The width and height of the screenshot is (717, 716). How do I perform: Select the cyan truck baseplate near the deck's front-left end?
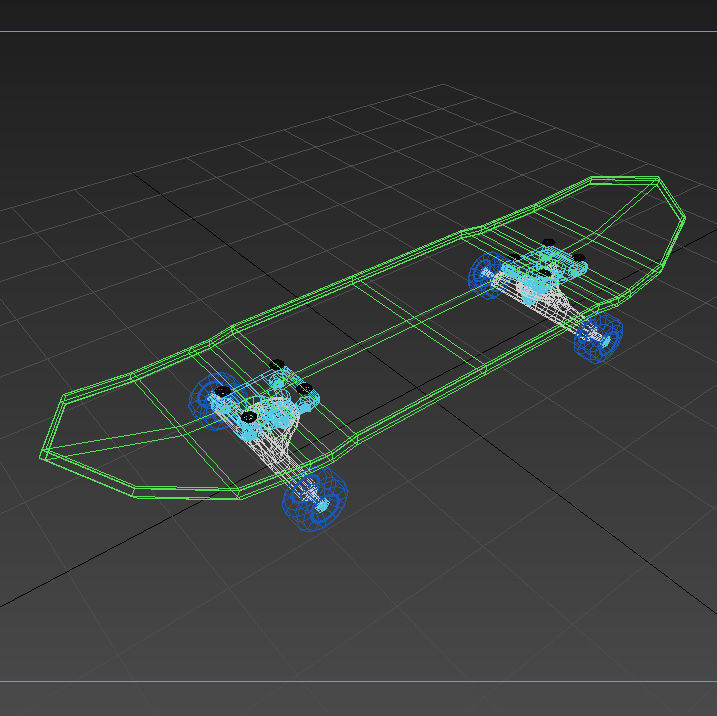264,401
